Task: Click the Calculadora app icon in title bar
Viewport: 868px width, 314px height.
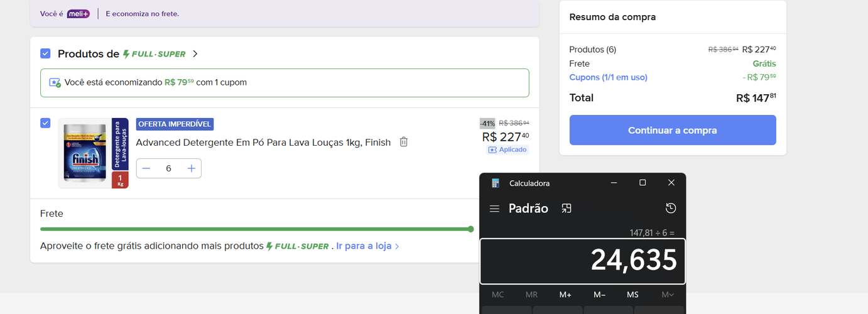Action: coord(496,183)
